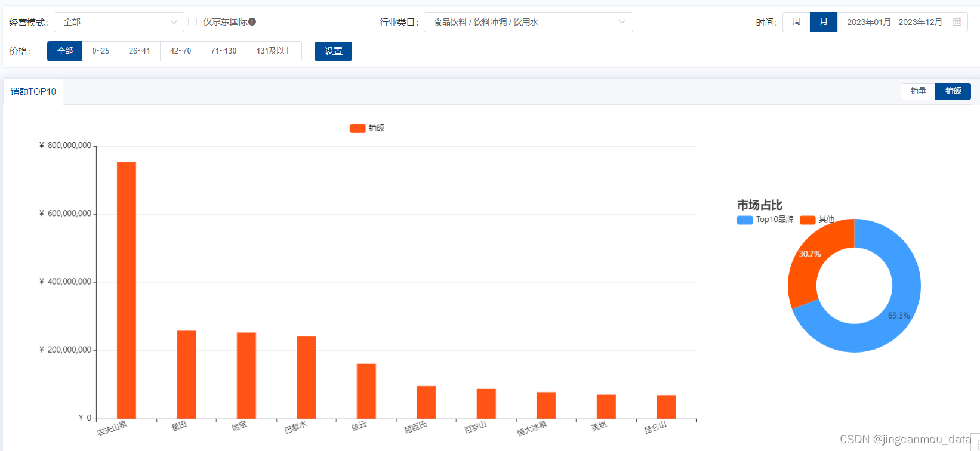Click the 巴黎水 bar in chart
This screenshot has height=451, width=980.
306,378
